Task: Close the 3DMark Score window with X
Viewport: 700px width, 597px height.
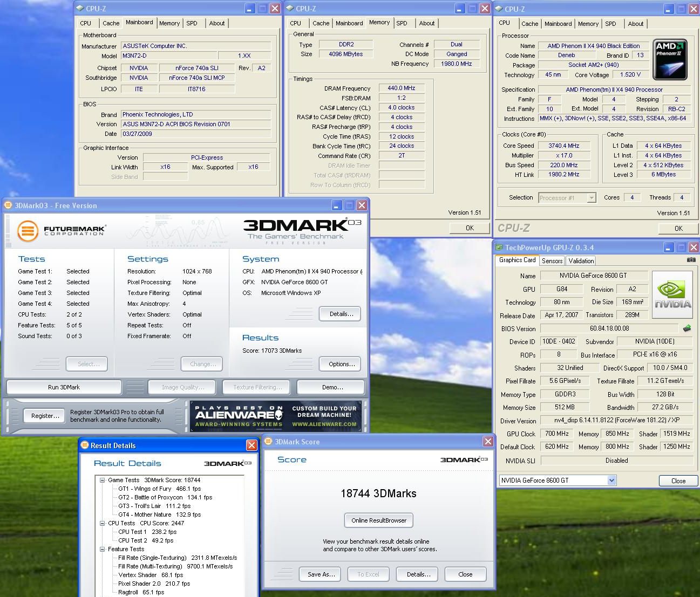Action: point(488,441)
